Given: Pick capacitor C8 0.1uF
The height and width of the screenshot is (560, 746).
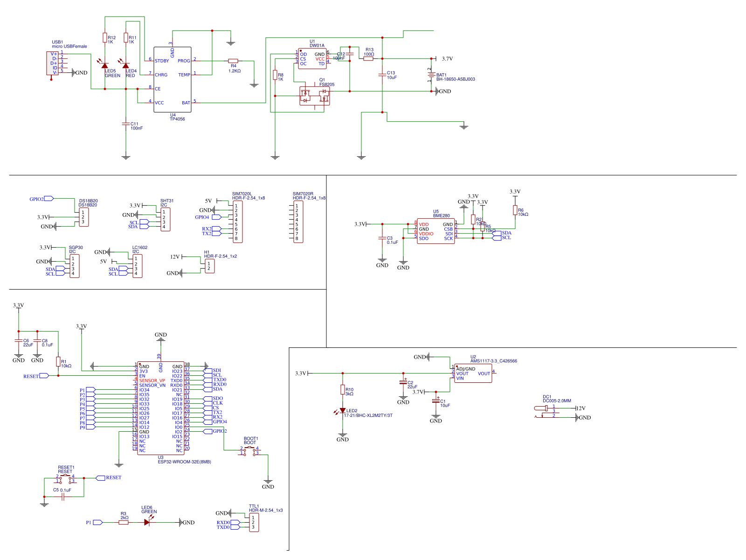Looking at the screenshot, I should click(x=37, y=341).
